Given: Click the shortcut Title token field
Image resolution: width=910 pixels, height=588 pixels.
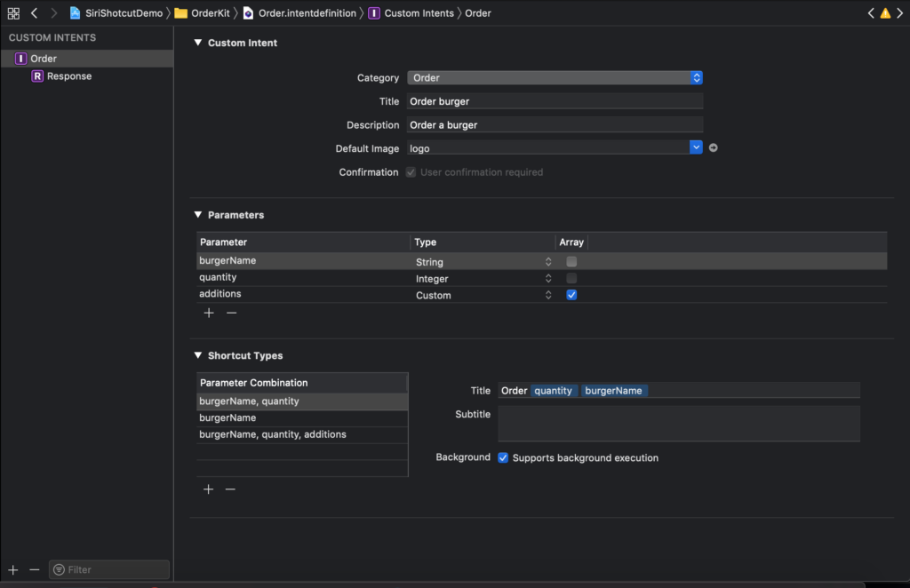Looking at the screenshot, I should pyautogui.click(x=679, y=390).
